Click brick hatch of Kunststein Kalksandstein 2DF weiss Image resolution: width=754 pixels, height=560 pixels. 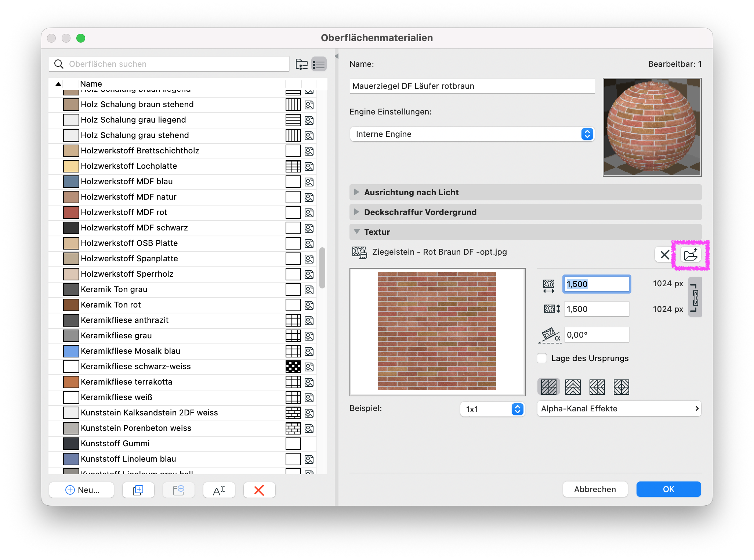[293, 413]
